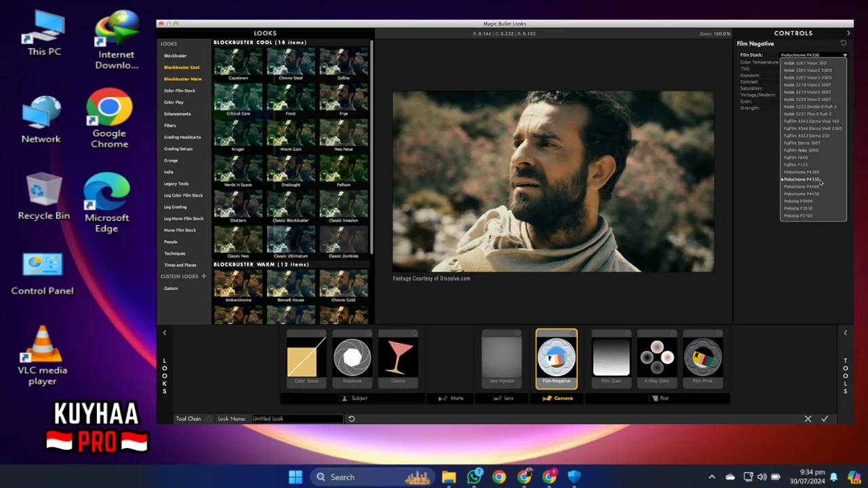Switch to the Lens section
868x488 pixels.
pyautogui.click(x=505, y=399)
